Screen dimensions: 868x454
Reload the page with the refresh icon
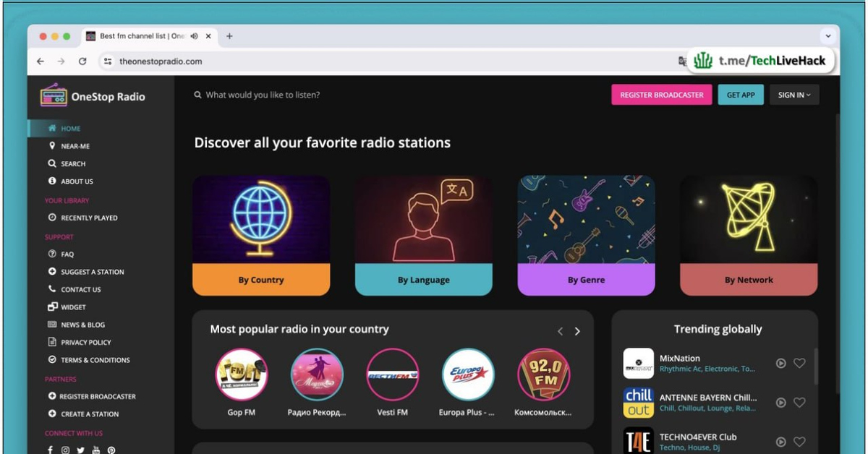pyautogui.click(x=82, y=61)
